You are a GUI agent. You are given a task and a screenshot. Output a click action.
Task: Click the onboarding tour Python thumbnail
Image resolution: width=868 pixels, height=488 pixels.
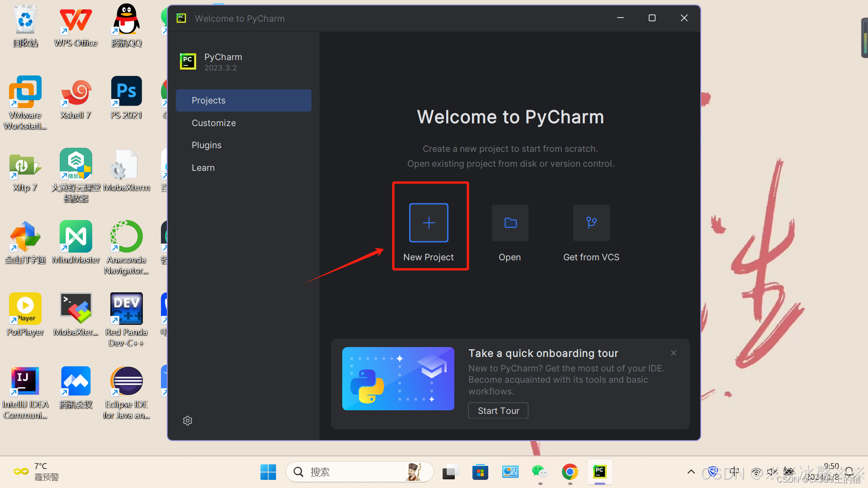click(x=398, y=379)
